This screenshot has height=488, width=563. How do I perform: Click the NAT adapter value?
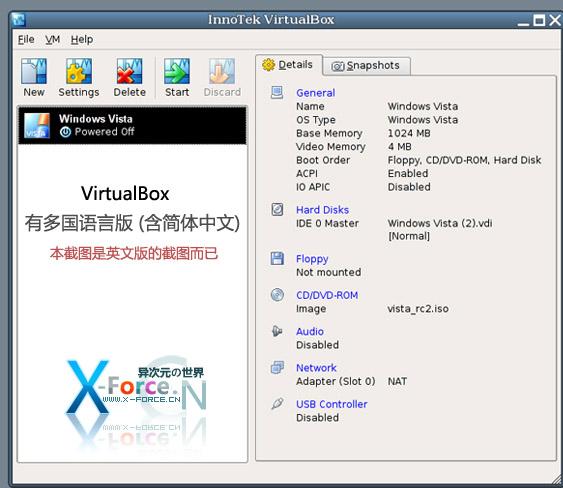[397, 381]
